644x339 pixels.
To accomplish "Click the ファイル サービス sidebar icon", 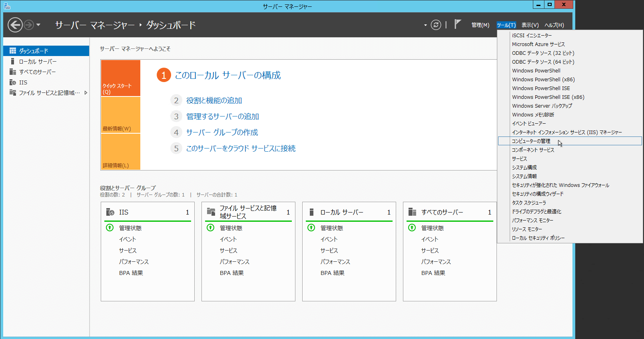I will pyautogui.click(x=13, y=92).
